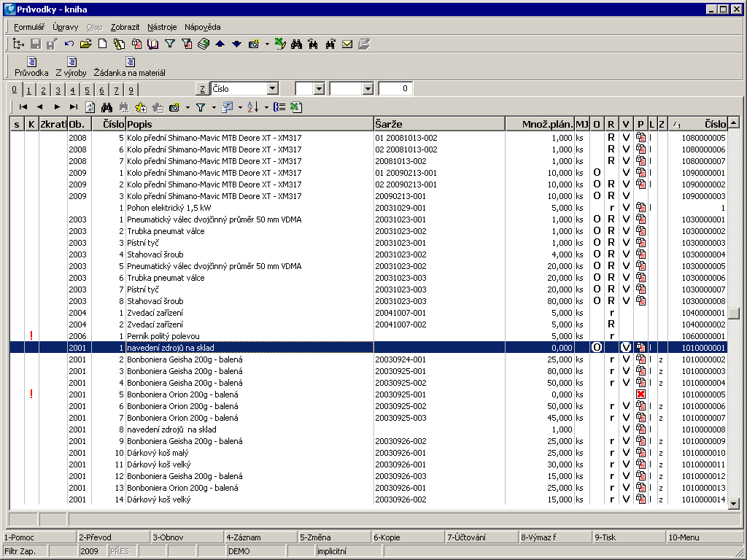Expand the dropdown arrow beside A-Z sort icon
747x560 pixels.
[266, 107]
